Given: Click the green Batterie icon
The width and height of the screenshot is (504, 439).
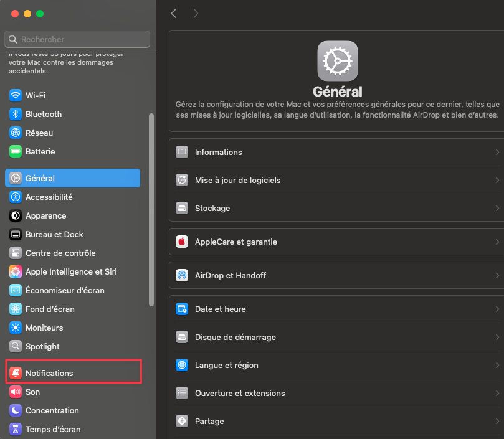Looking at the screenshot, I should (x=16, y=151).
